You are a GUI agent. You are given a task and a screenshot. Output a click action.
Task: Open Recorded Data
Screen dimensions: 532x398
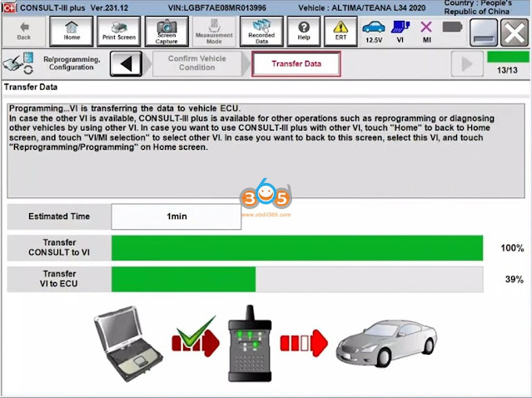click(x=261, y=31)
